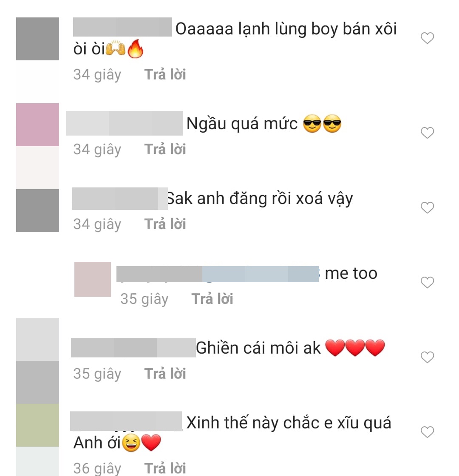Open avatar of 'Oaaaaa lạnh lùng' commenter
This screenshot has height=476, width=459.
pyautogui.click(x=38, y=39)
